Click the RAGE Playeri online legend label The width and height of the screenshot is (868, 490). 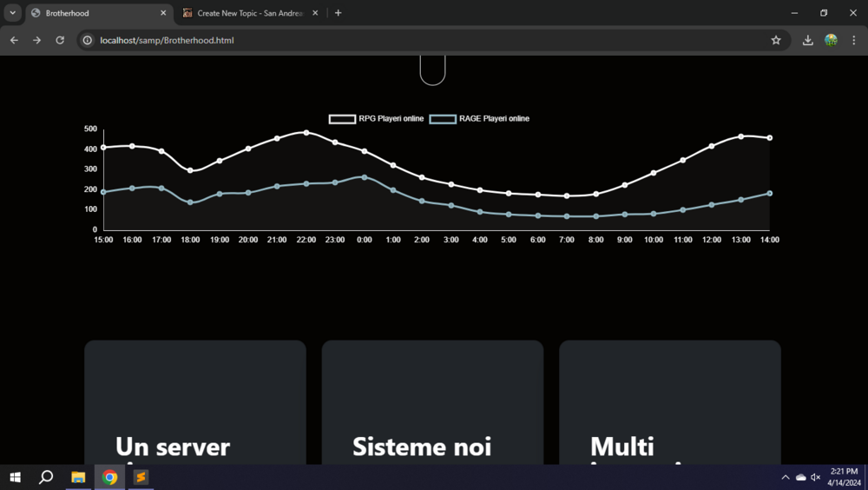click(494, 119)
